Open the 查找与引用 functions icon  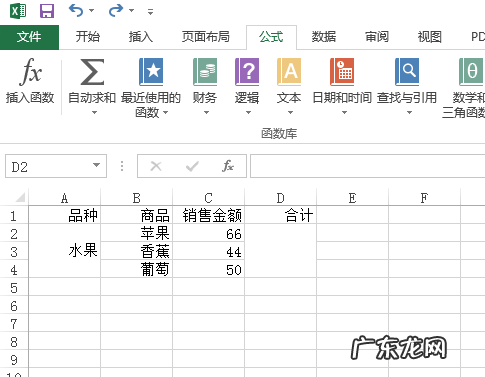coord(407,72)
